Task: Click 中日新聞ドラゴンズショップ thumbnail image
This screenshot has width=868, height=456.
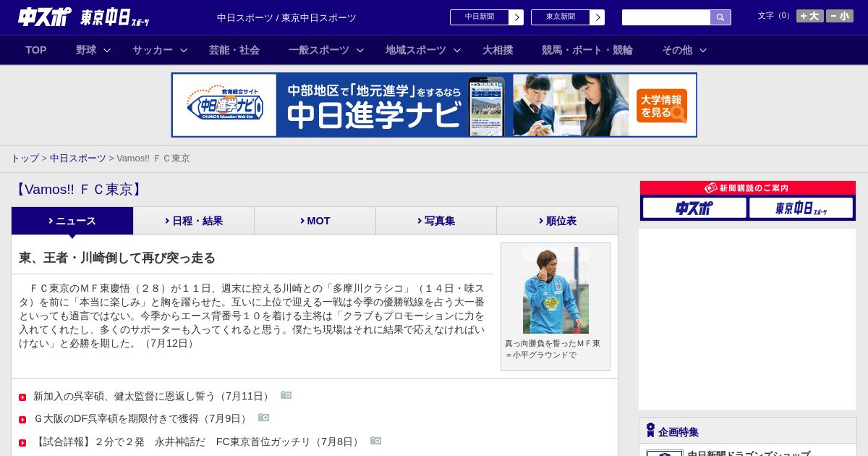Action: coord(665,453)
